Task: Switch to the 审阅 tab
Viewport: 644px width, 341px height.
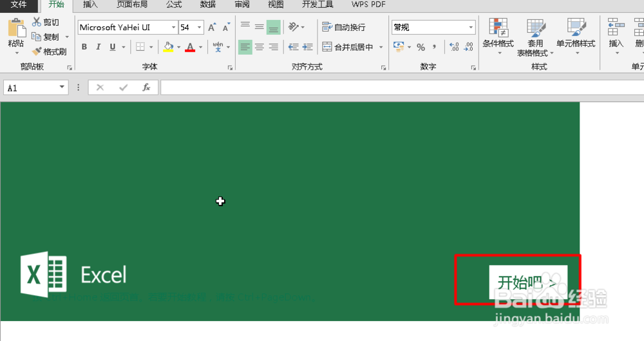Action: point(242,5)
